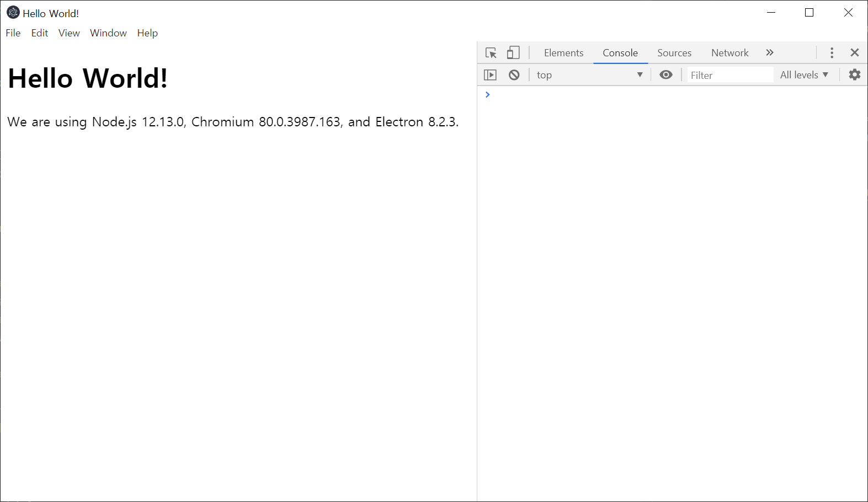Open the top JavaScript context dropdown
The height and width of the screenshot is (502, 868).
589,75
